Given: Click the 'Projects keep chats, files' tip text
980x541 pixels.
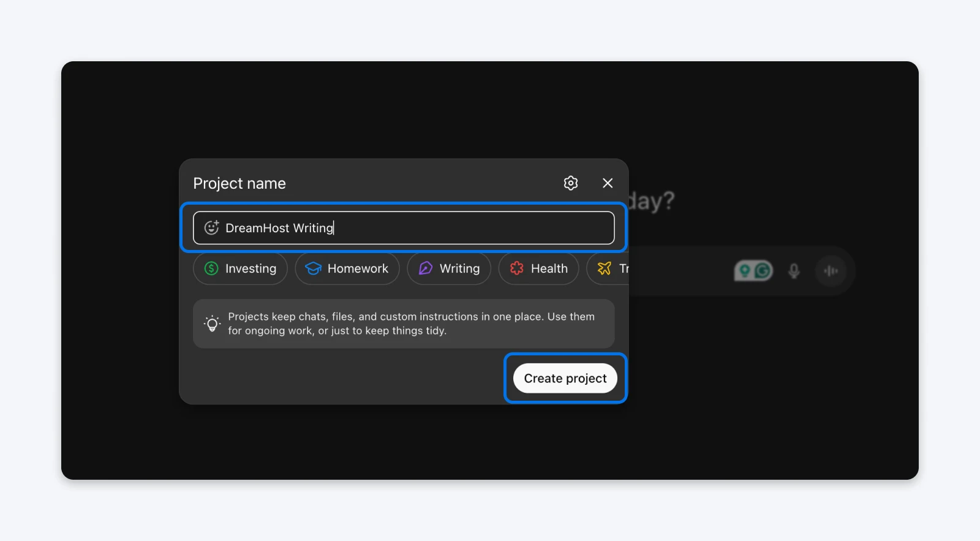Looking at the screenshot, I should 411,323.
